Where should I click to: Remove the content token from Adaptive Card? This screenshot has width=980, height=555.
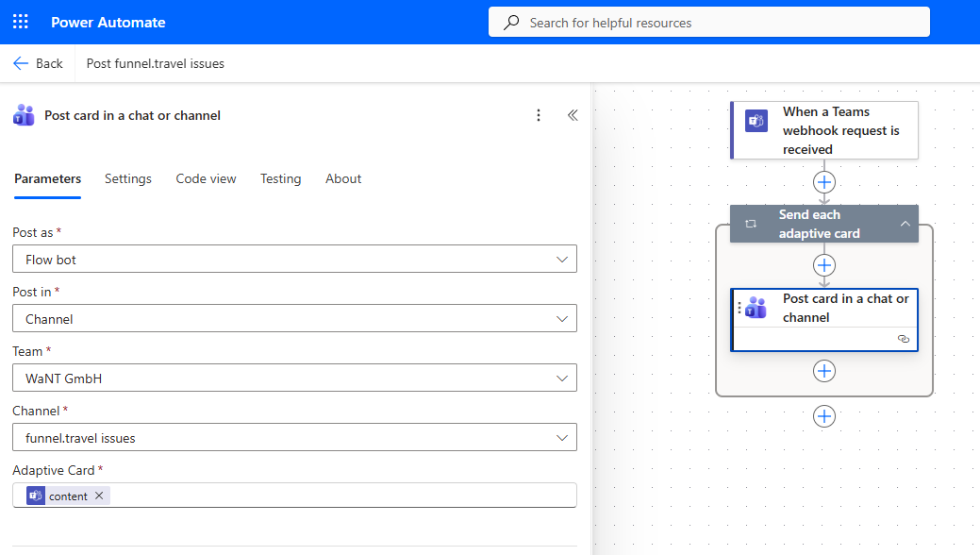[99, 496]
